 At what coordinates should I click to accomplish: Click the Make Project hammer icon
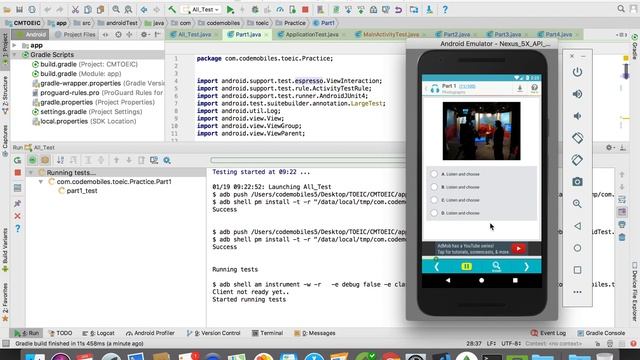point(172,9)
